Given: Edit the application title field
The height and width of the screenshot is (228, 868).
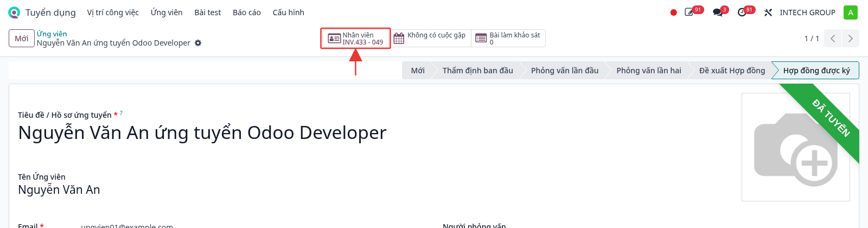Looking at the screenshot, I should point(202,133).
